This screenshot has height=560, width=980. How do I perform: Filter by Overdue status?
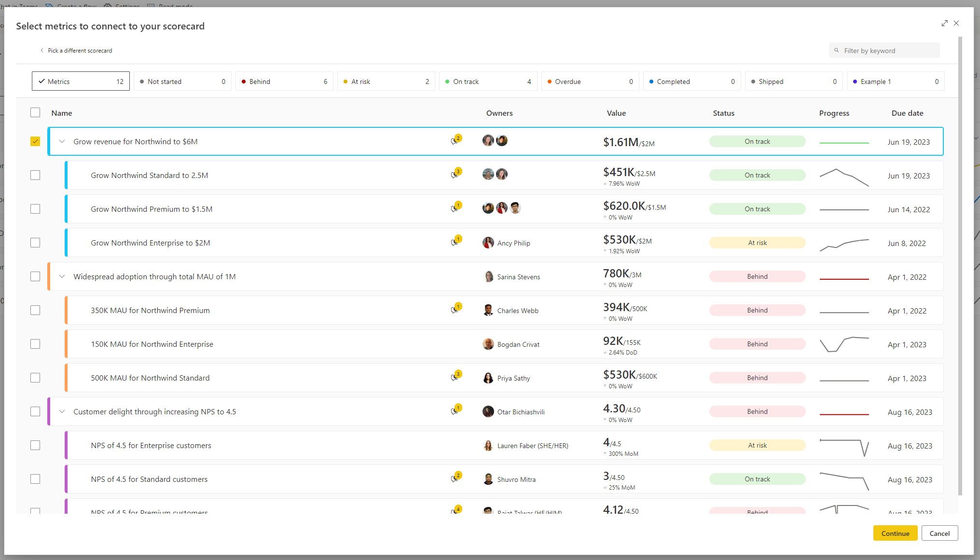[590, 81]
